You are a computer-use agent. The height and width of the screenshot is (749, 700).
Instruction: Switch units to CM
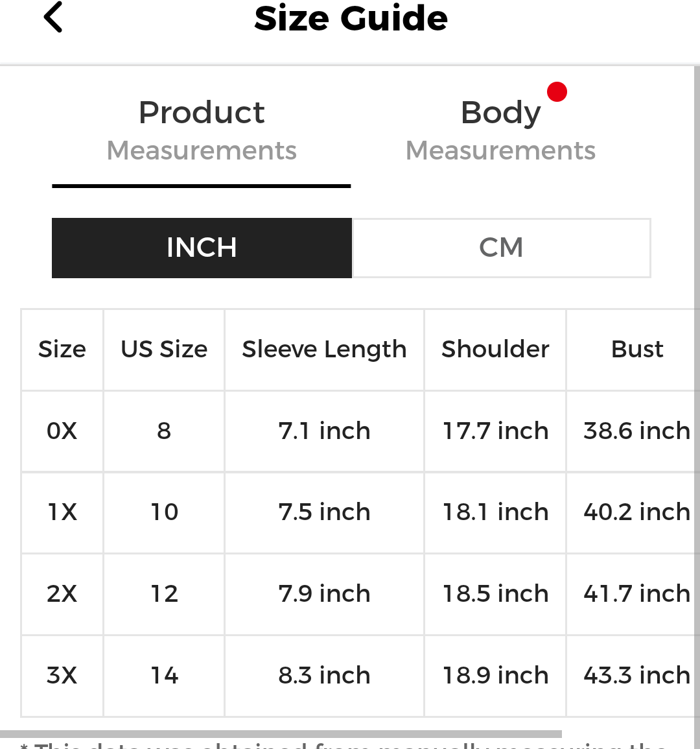(501, 248)
